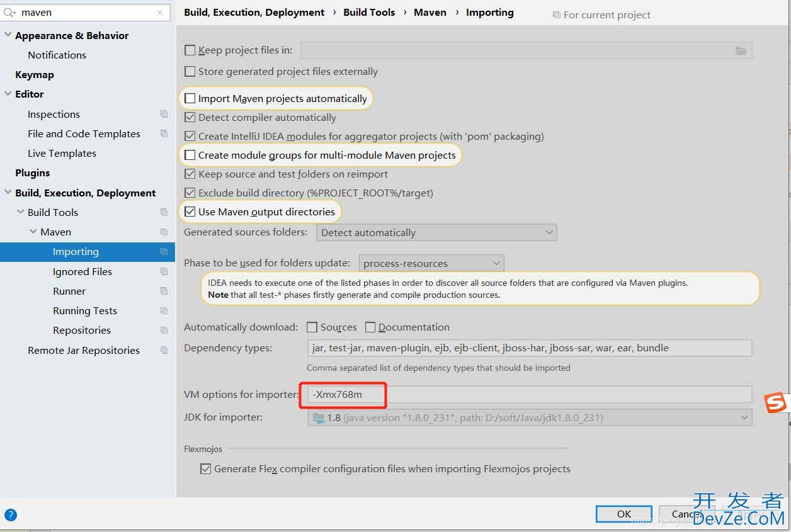Toggle "Generate Flex compiler configuration files" checkbox
791x532 pixels.
[205, 468]
